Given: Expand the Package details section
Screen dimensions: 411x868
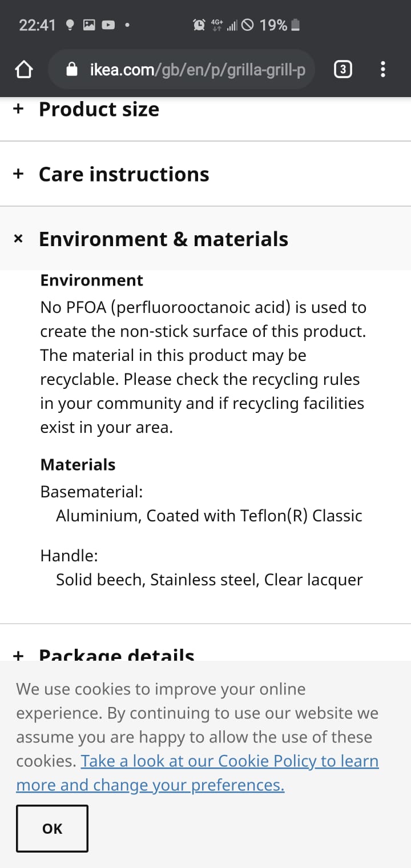Looking at the screenshot, I should pos(116,654).
